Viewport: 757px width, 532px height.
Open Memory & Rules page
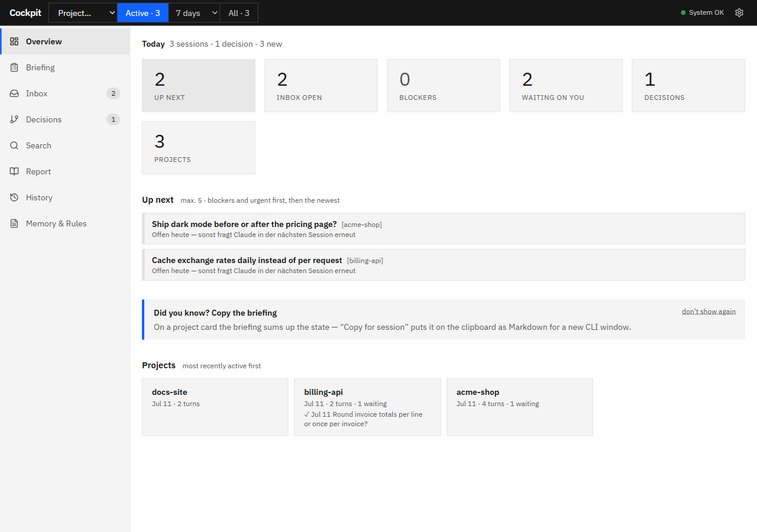click(65, 223)
